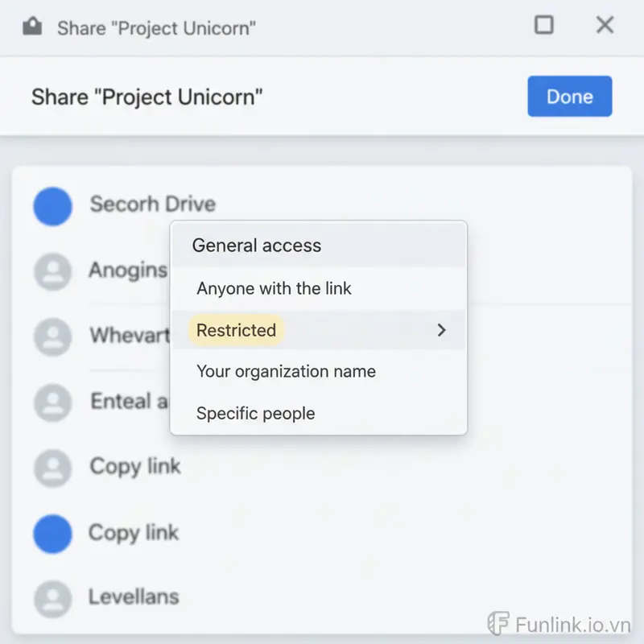Click the second Copy link text
This screenshot has width=644, height=644.
[x=134, y=533]
